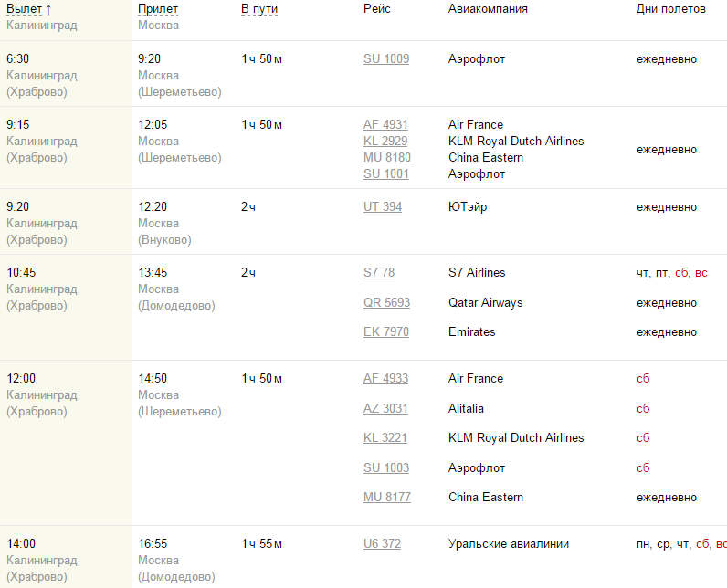Viewport: 727px width, 588px height.
Task: Sort by В пути travel duration
Action: click(x=259, y=9)
